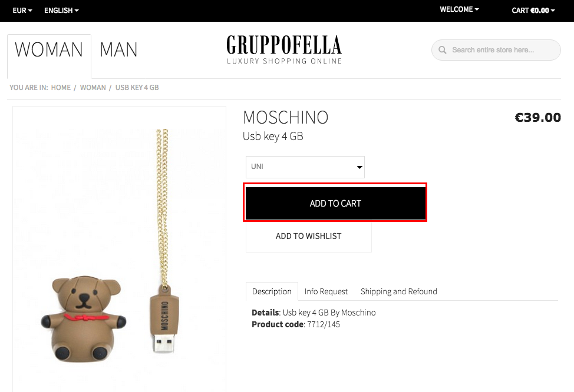Open the Description tab

(272, 291)
